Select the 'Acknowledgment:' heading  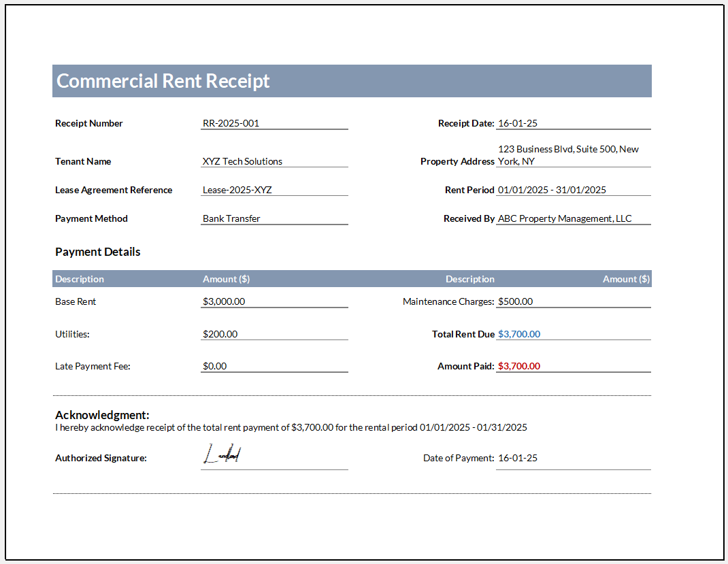click(x=102, y=415)
